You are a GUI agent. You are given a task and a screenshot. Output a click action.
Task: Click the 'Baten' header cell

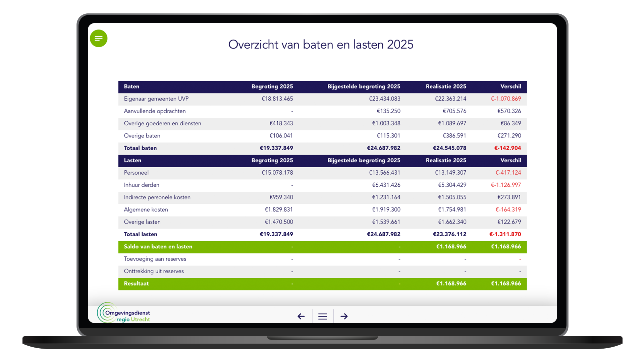click(x=131, y=86)
